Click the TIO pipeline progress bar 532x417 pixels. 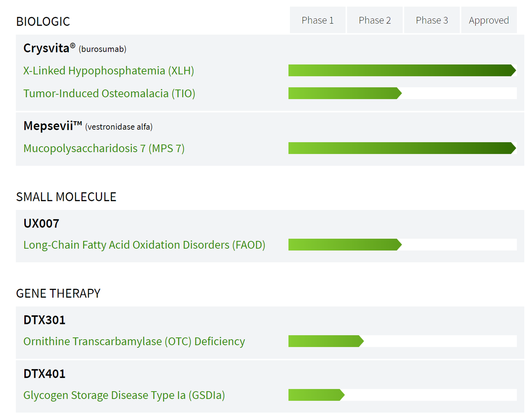pyautogui.click(x=344, y=93)
